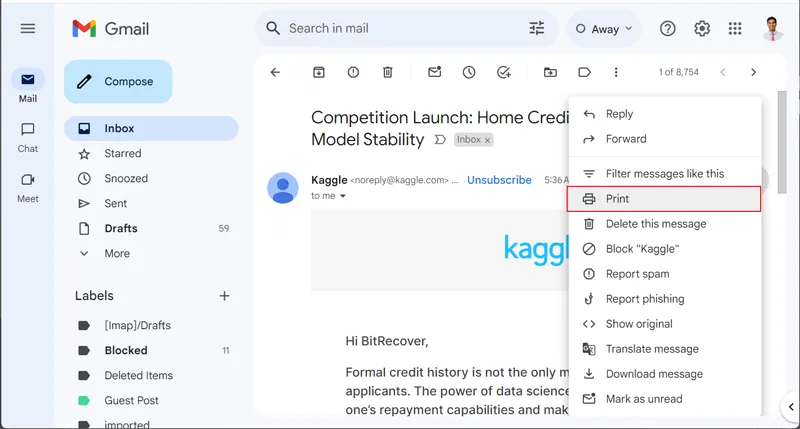
Task: Click the email vertical scrollbar
Action: click(782, 143)
